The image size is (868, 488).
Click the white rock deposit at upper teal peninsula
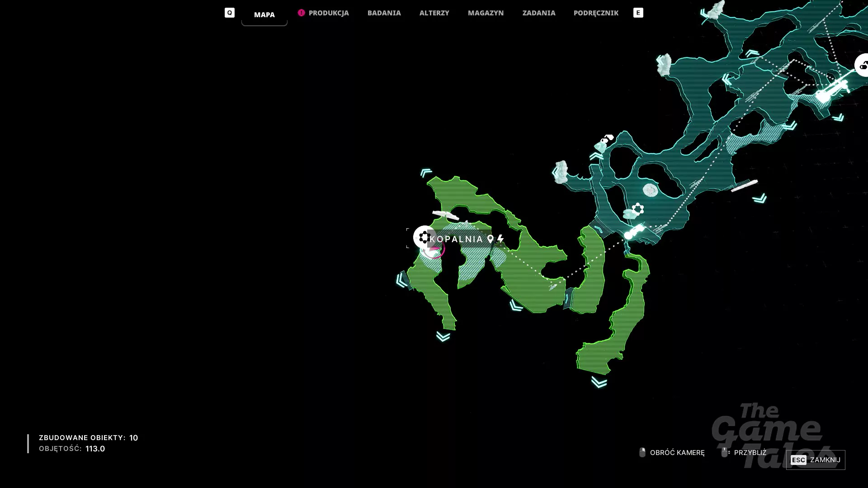pyautogui.click(x=664, y=65)
